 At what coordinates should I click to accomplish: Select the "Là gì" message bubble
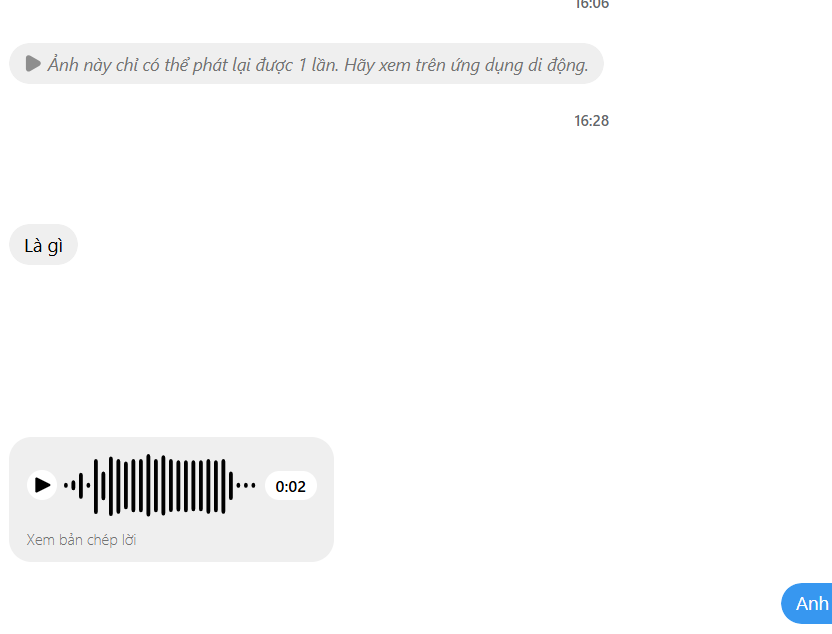tap(44, 245)
